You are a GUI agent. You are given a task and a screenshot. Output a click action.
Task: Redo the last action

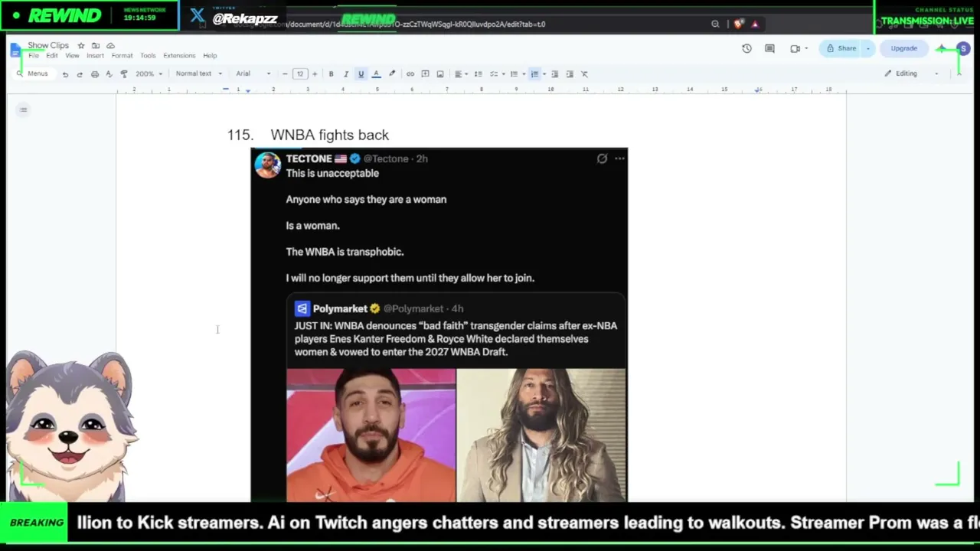(80, 74)
